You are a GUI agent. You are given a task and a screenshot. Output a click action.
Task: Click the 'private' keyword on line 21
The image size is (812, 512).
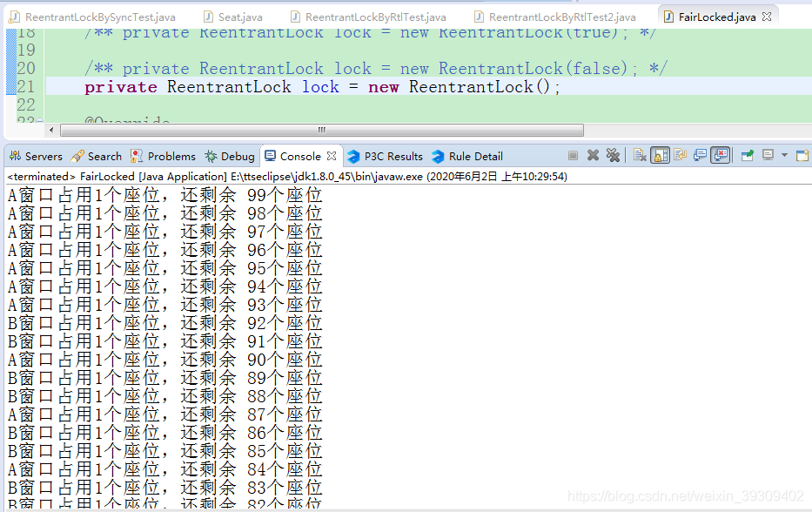click(121, 87)
